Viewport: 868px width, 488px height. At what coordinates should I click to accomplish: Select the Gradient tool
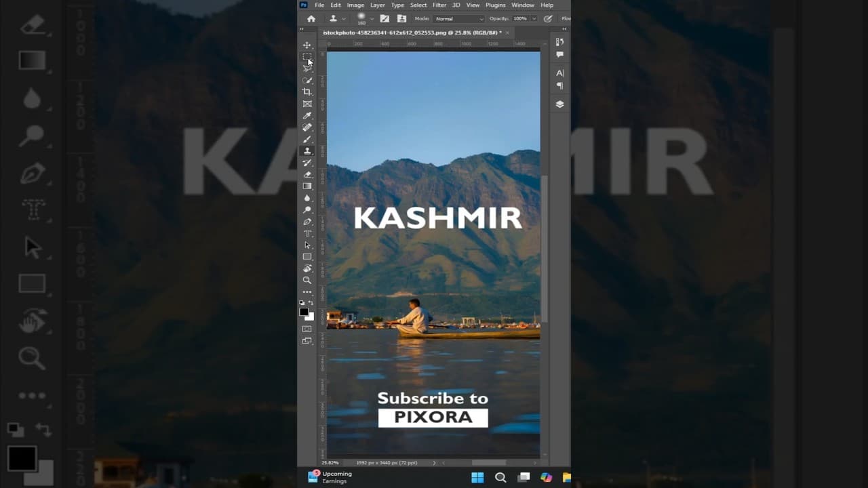[x=307, y=186]
